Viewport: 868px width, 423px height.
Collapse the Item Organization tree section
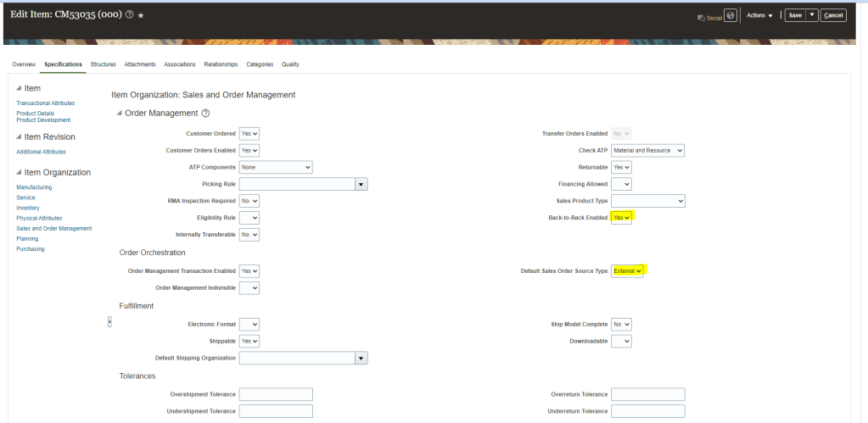click(19, 172)
